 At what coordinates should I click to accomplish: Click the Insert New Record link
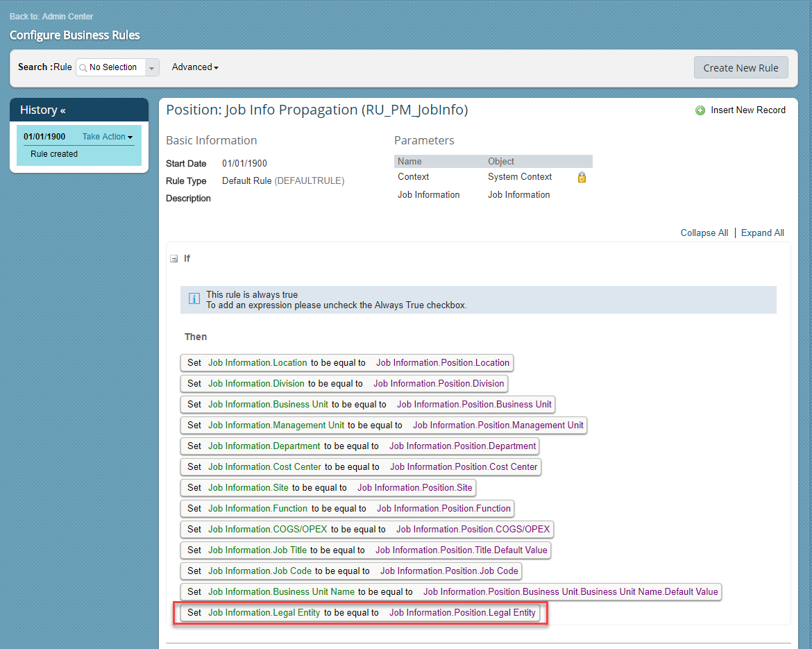[747, 110]
